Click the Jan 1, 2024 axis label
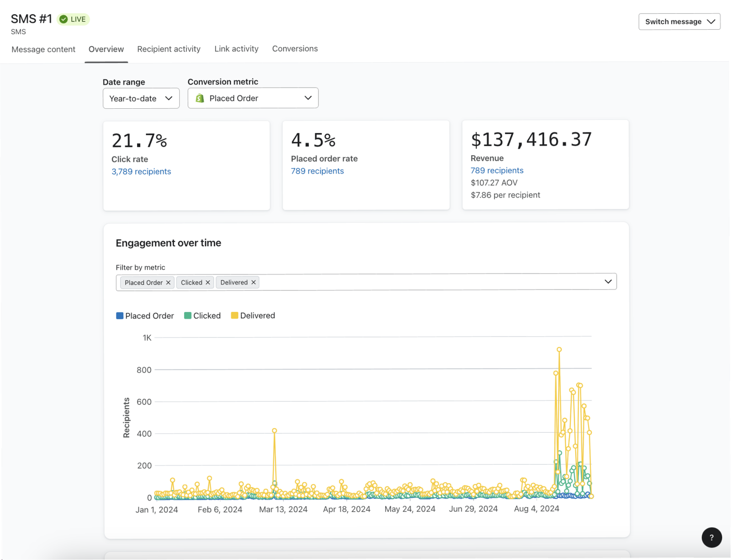Viewport: 731px width, 560px height. (x=157, y=510)
